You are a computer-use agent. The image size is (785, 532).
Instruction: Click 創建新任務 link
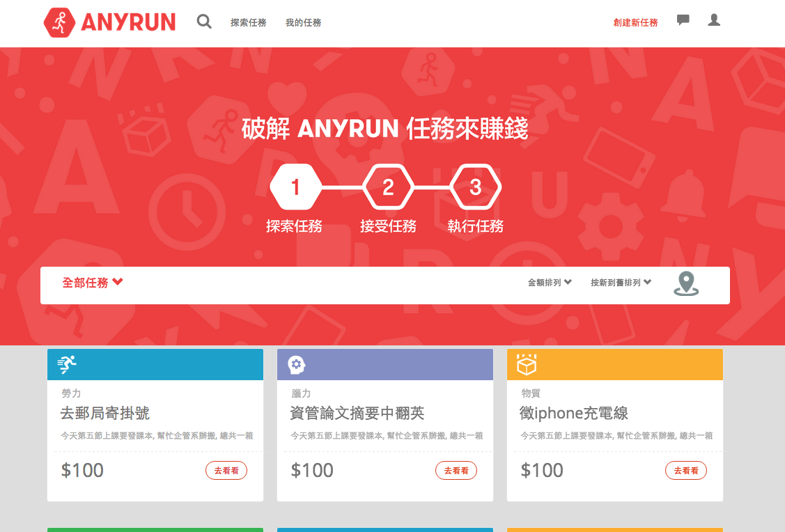click(x=635, y=22)
